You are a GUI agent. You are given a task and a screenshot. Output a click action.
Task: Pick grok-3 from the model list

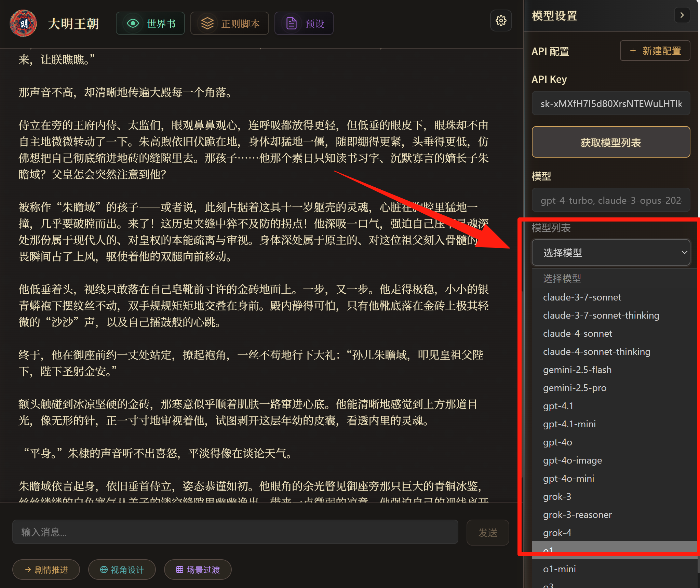(x=614, y=496)
